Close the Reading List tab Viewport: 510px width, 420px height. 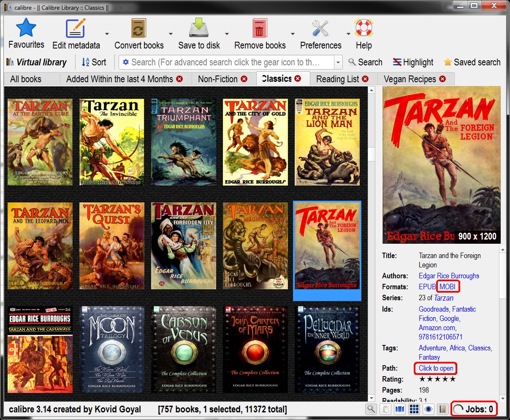coord(365,79)
